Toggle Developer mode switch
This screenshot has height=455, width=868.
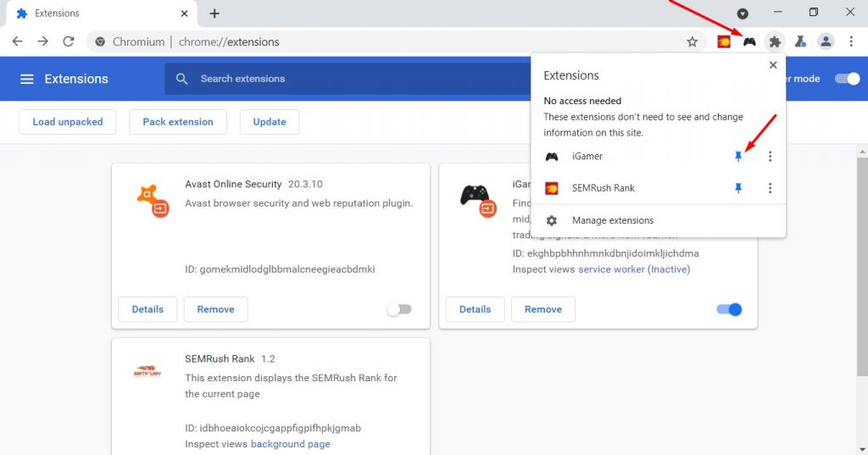click(x=847, y=79)
